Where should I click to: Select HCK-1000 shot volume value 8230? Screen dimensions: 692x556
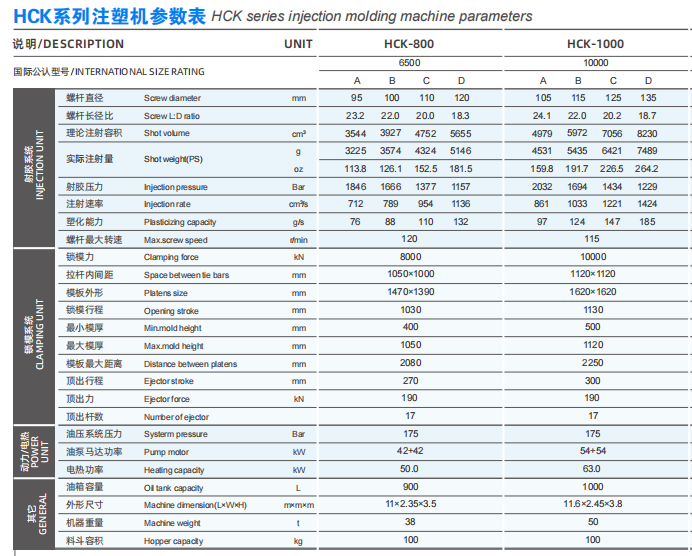point(647,134)
